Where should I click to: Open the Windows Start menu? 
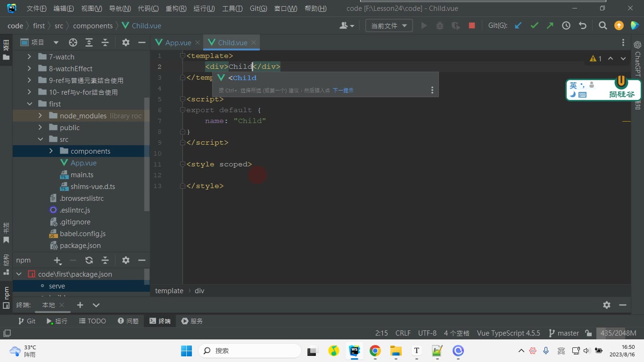click(x=187, y=351)
